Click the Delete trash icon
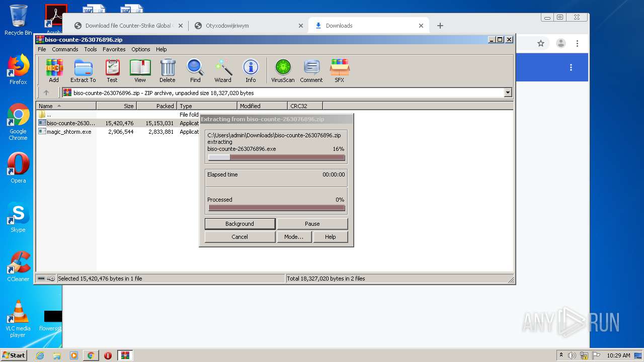The width and height of the screenshot is (644, 362). click(x=168, y=70)
